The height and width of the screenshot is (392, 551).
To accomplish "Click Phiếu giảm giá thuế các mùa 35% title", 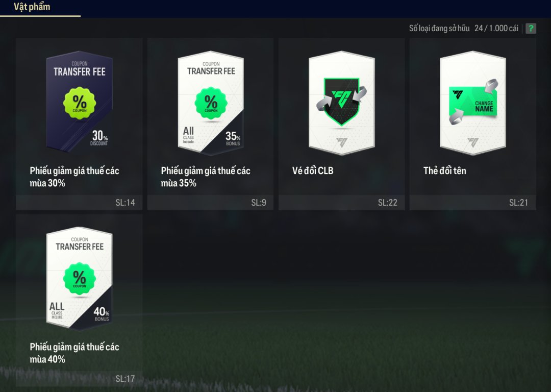I will (206, 177).
